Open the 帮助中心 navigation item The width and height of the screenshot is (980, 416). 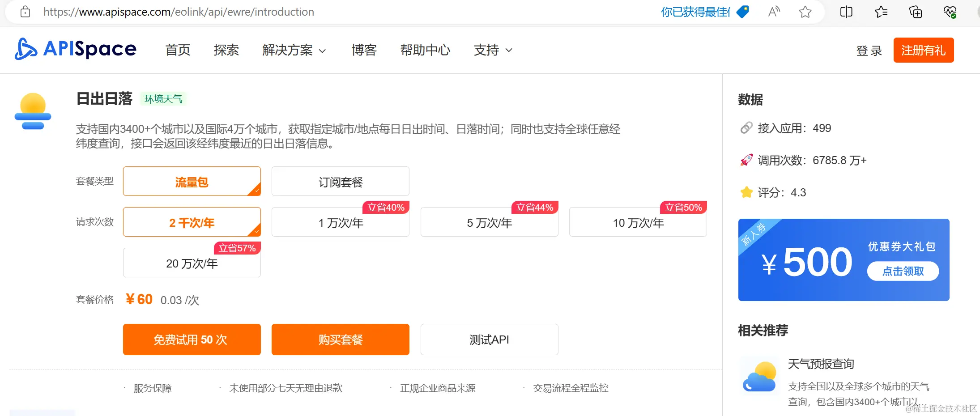(426, 50)
